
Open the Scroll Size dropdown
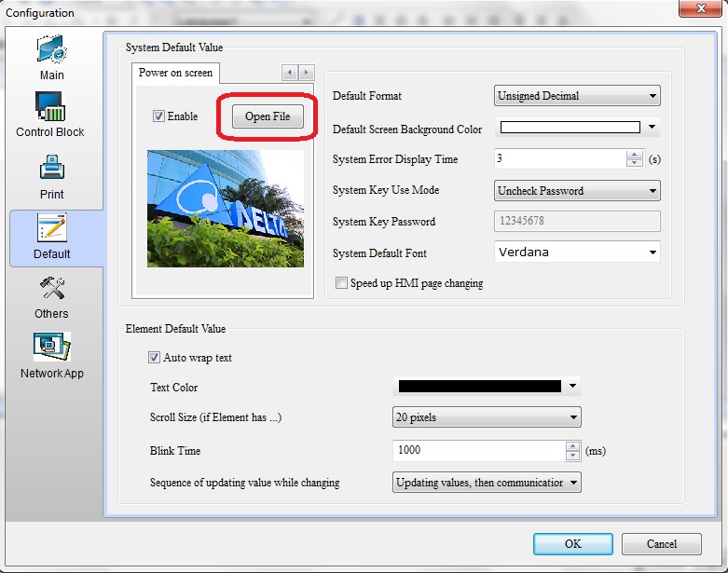[487, 417]
